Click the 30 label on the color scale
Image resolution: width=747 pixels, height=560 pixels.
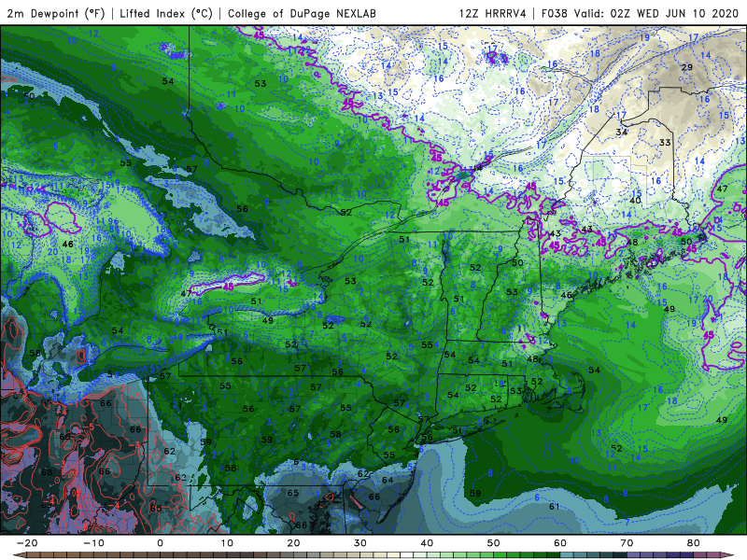point(360,543)
